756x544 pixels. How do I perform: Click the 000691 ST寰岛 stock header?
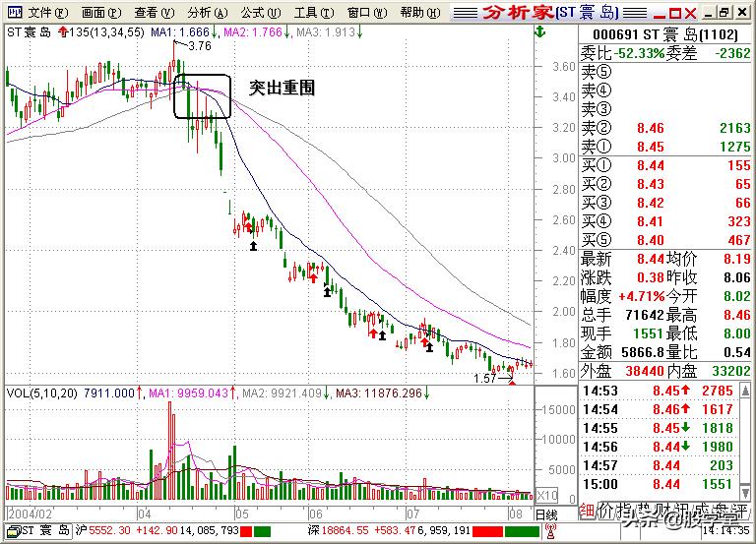664,34
